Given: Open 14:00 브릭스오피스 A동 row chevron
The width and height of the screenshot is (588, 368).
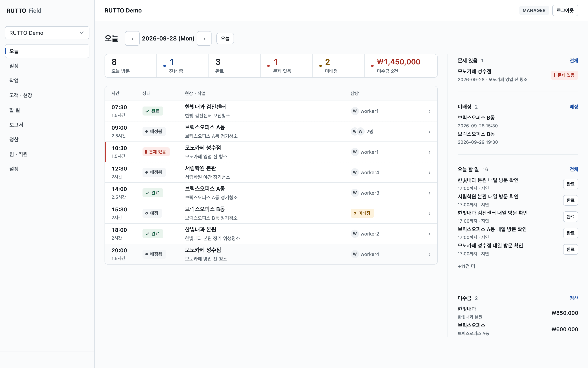Looking at the screenshot, I should point(429,193).
